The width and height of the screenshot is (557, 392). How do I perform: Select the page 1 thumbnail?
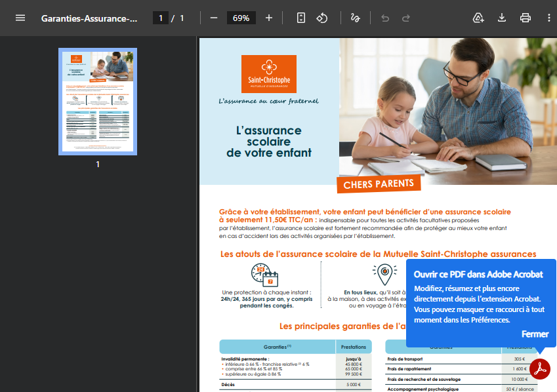pos(98,102)
